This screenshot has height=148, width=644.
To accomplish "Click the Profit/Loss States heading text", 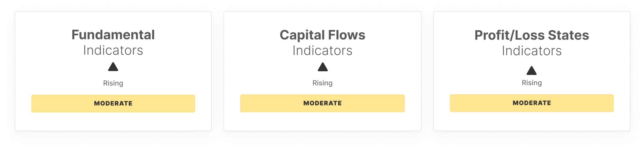I will [532, 35].
